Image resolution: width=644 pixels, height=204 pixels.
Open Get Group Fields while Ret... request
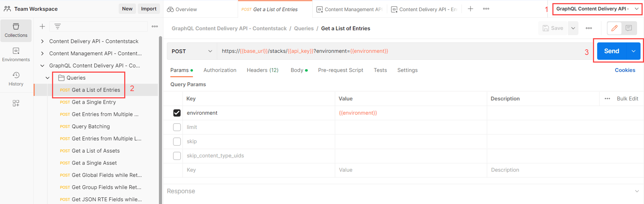click(x=100, y=187)
